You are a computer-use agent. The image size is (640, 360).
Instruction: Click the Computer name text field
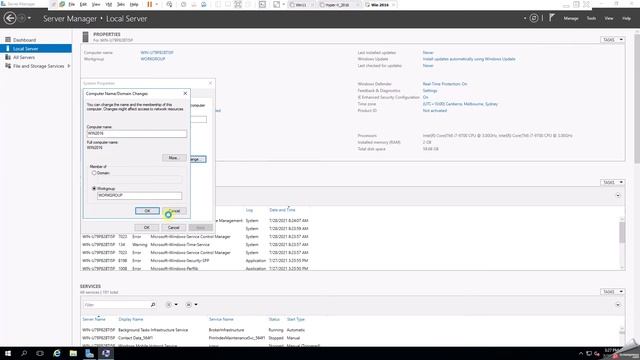[137, 133]
